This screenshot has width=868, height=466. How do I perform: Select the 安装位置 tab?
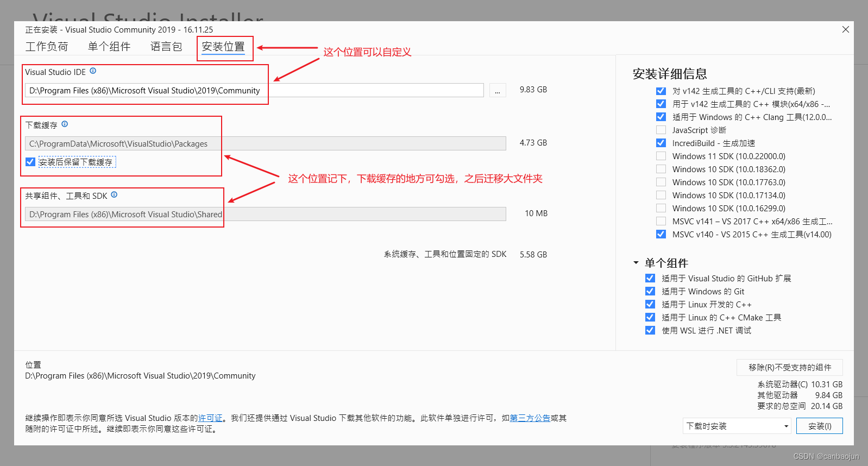[223, 47]
